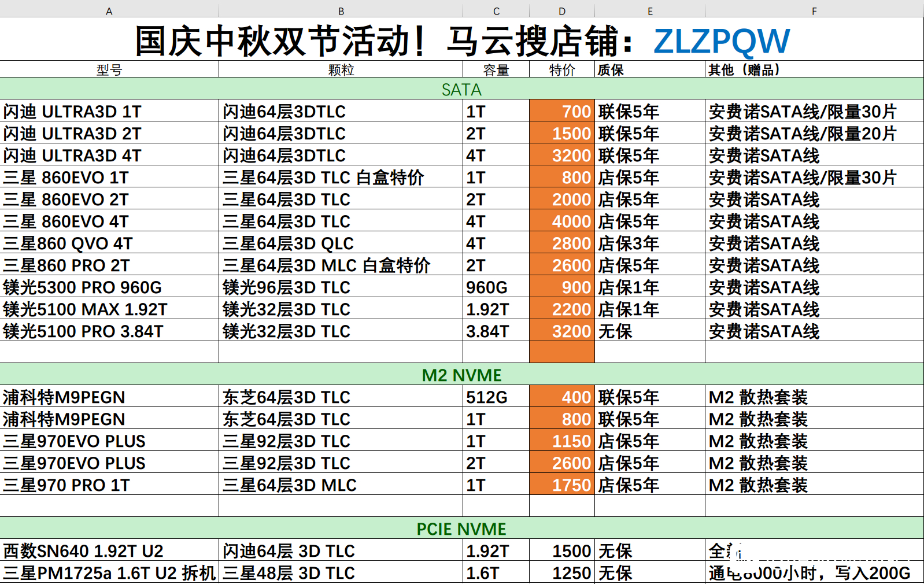Click capacity 3.84T of 镁光5100 PRO row

click(496, 331)
